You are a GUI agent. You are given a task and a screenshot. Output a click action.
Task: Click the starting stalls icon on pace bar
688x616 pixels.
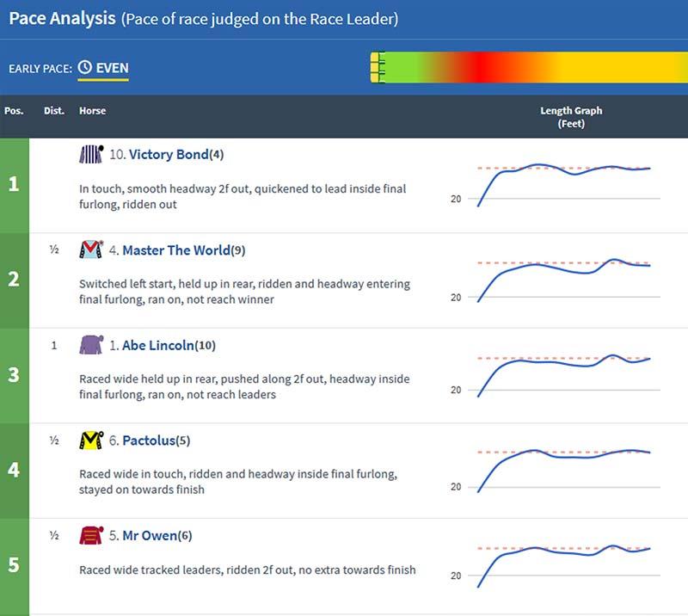pos(377,67)
